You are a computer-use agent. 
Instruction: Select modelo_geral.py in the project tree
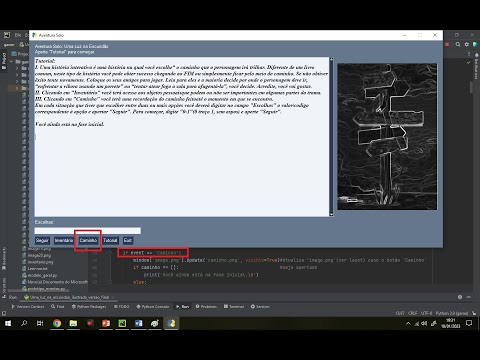click(40, 275)
